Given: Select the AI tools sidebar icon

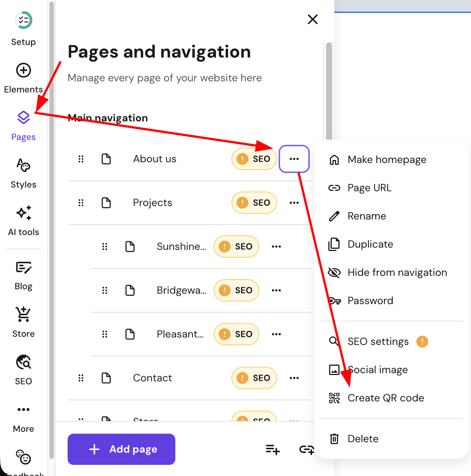Looking at the screenshot, I should pos(23,213).
